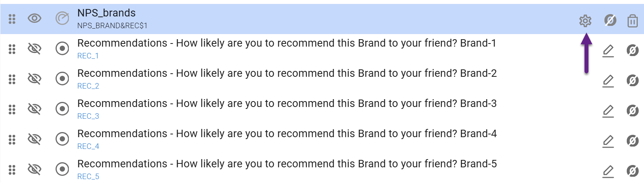Click the drag handle for NPS_brands
The height and width of the screenshot is (183, 644).
point(12,18)
